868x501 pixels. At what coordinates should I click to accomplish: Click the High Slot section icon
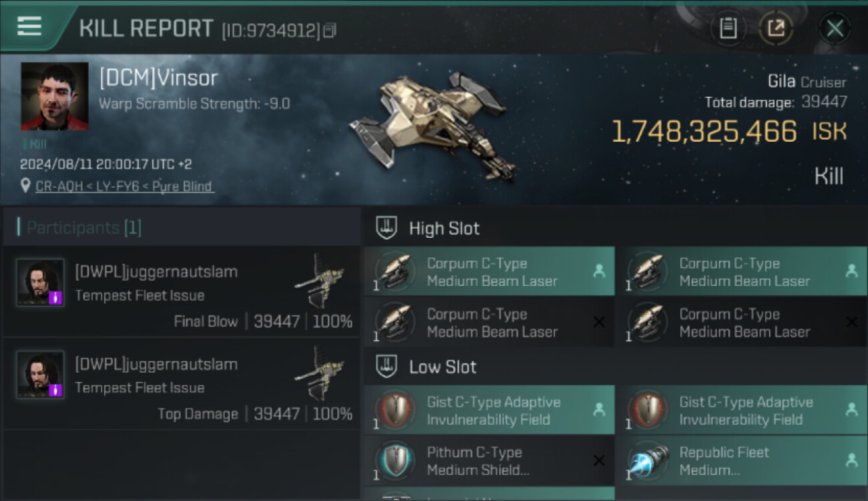tap(387, 228)
